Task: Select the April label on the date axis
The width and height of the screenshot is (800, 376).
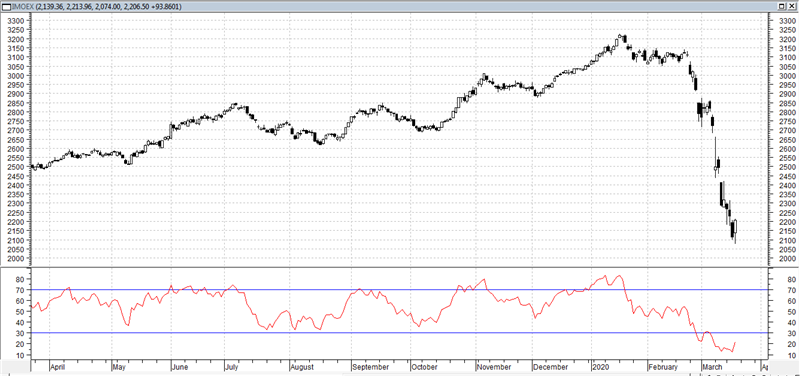Action: point(59,367)
